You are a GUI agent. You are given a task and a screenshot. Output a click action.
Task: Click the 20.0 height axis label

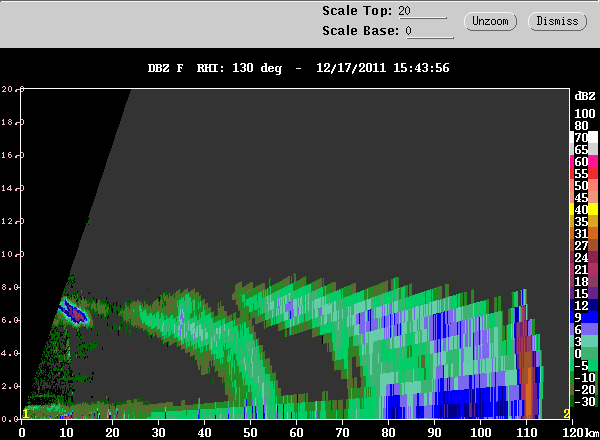[x=13, y=89]
